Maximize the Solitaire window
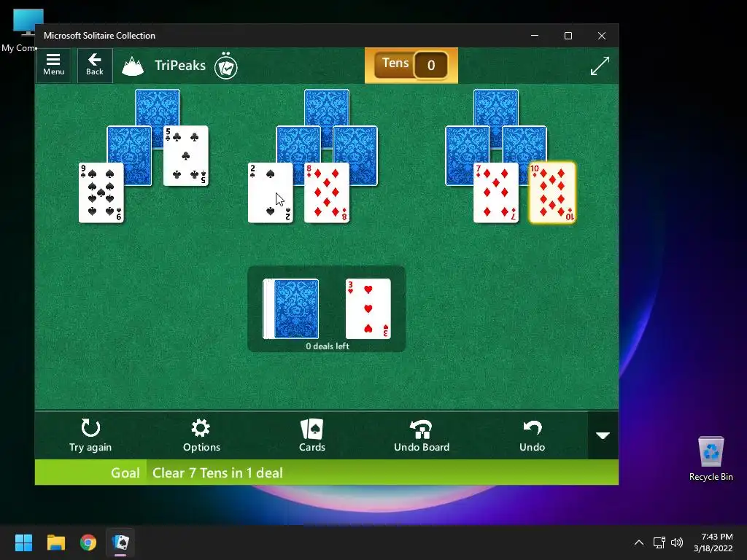747x560 pixels. pos(568,36)
